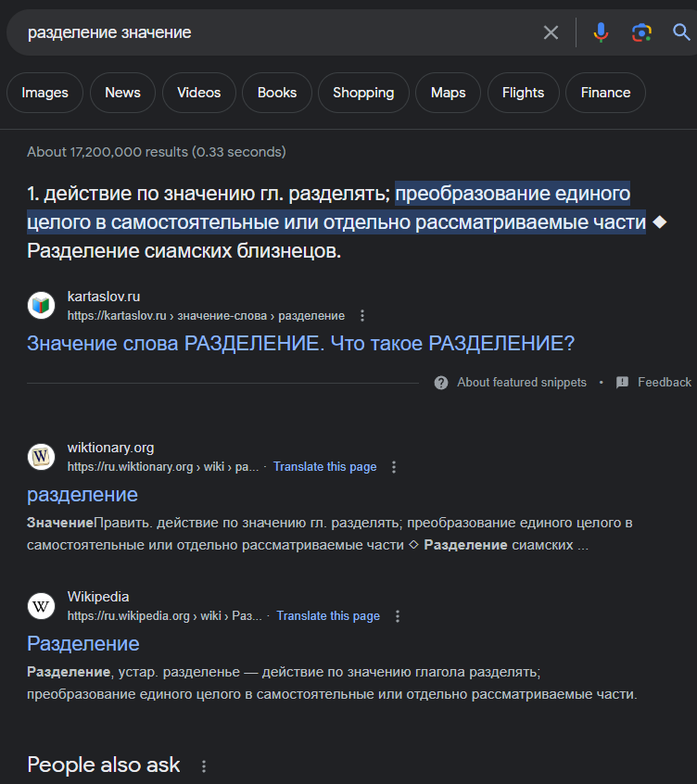Select the Videos filter
This screenshot has height=784, width=697.
tap(199, 93)
